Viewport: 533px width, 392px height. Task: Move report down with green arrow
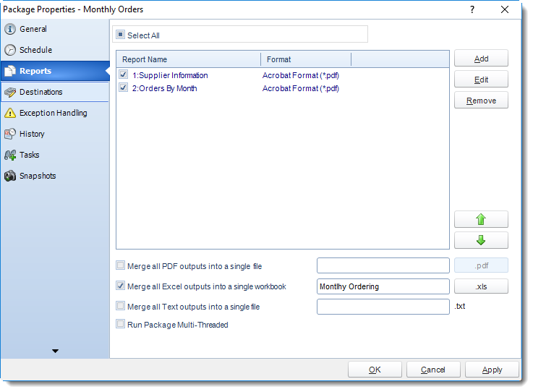[481, 240]
